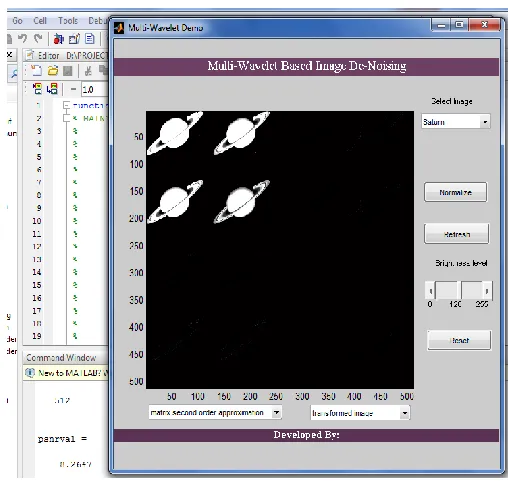Click line number 10 in the Editor gutter
Screen dimensions: 508x486
click(x=37, y=221)
